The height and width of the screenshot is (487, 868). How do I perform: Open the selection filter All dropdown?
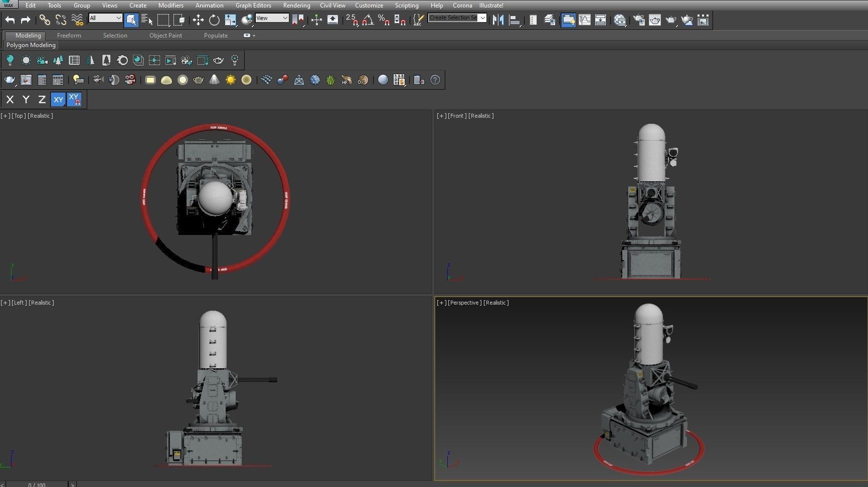(x=105, y=18)
